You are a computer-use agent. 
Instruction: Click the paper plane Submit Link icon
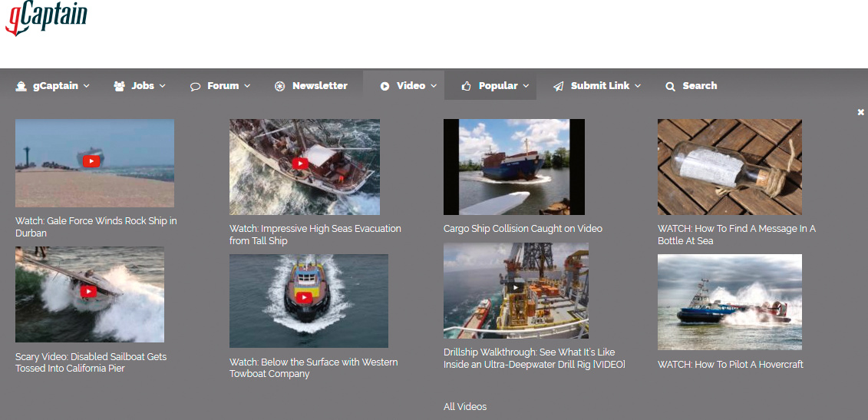pyautogui.click(x=558, y=86)
